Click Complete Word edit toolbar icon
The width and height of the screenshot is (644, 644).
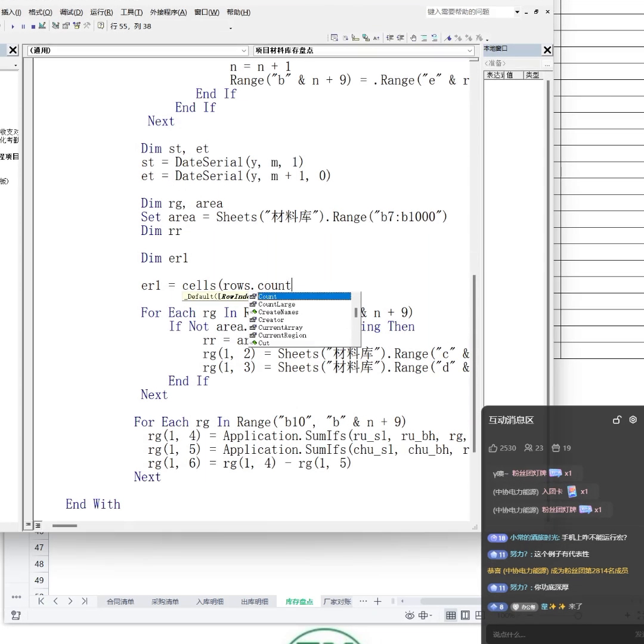376,38
